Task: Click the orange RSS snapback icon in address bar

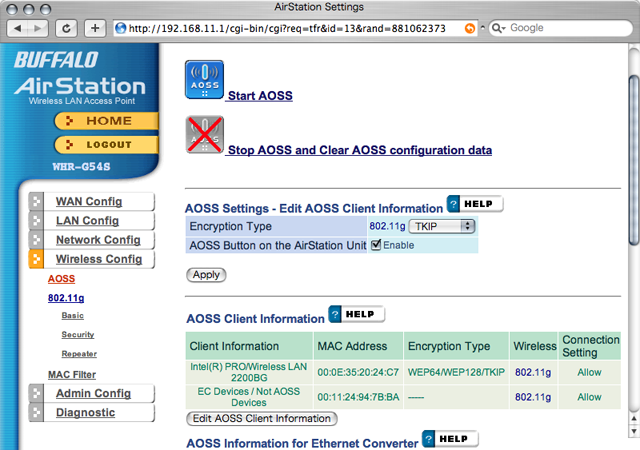Action: 470,28
